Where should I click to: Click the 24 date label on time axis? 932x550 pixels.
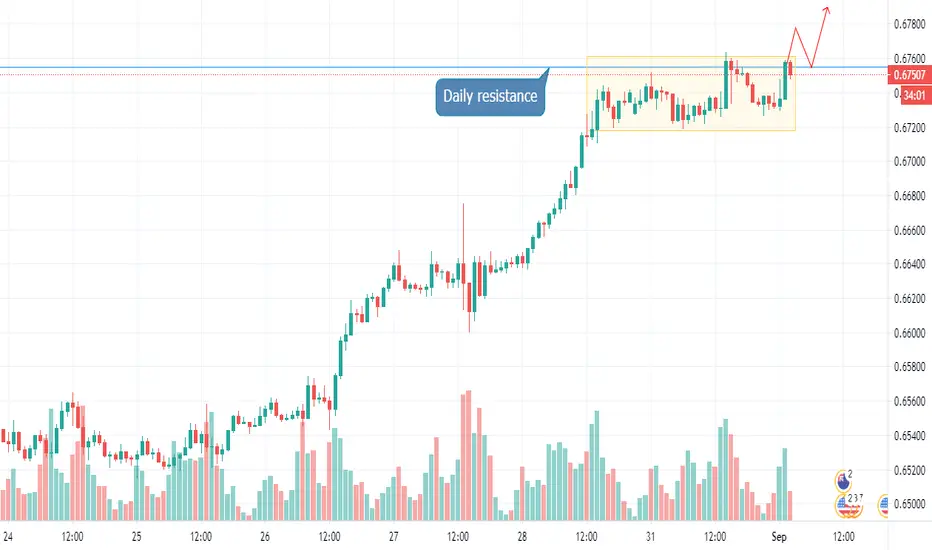[x=8, y=536]
